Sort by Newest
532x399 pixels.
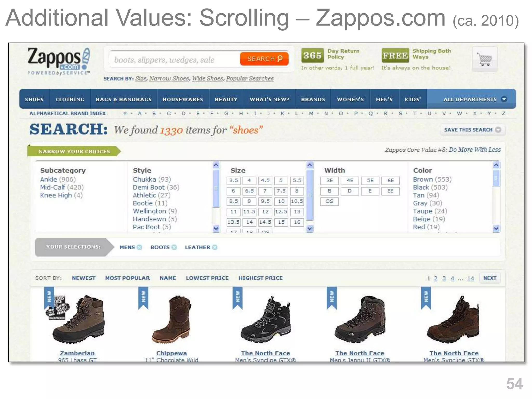point(84,278)
